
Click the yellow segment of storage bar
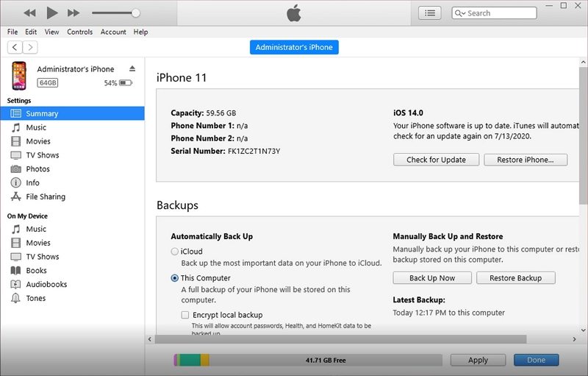(205, 361)
